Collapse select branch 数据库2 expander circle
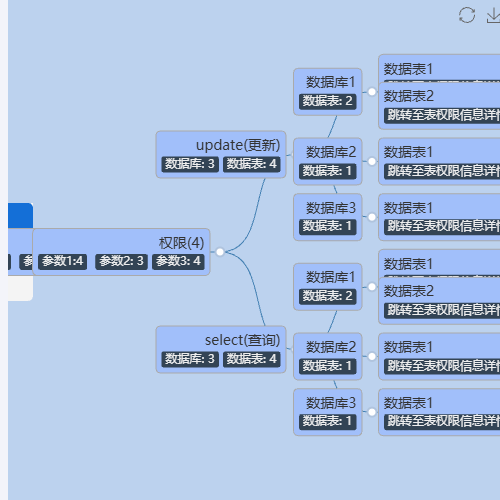Image resolution: width=500 pixels, height=500 pixels. coord(372,356)
